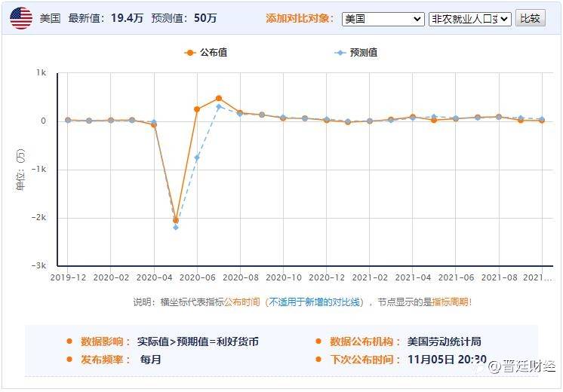Click next release time 11月05日 20:30

click(447, 360)
